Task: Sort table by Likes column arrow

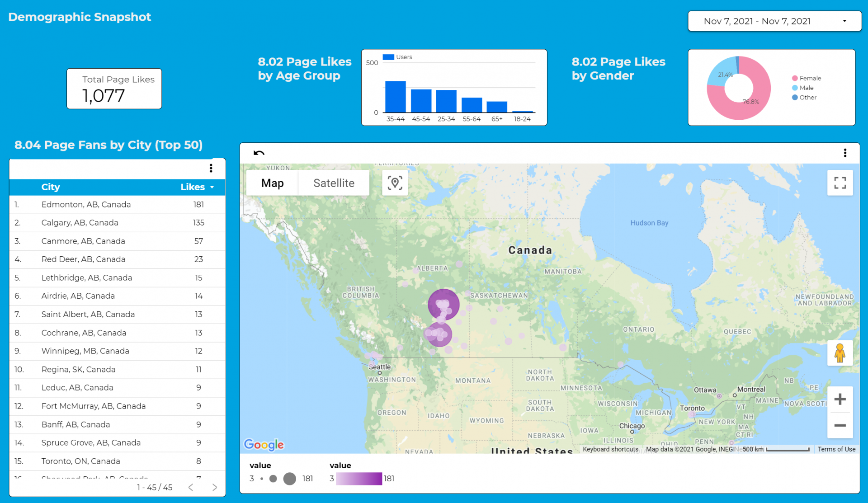Action: (x=212, y=187)
